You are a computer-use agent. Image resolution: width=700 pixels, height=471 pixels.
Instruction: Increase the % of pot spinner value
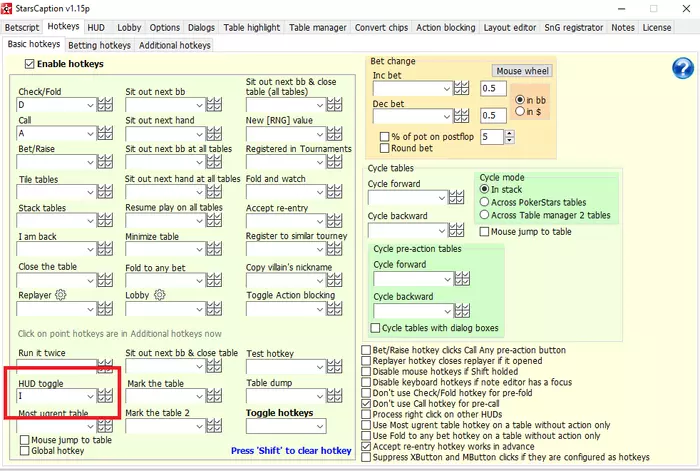(x=509, y=133)
